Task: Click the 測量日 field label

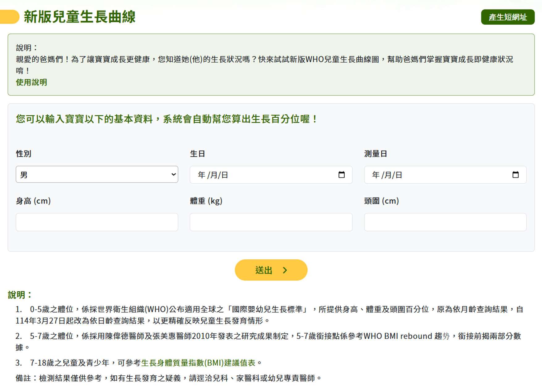Action: coord(376,154)
